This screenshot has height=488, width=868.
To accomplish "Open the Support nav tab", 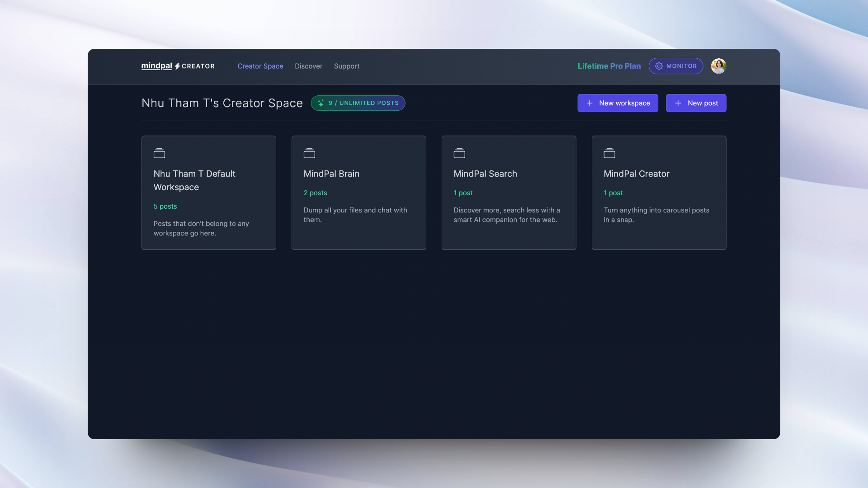I will pyautogui.click(x=347, y=66).
